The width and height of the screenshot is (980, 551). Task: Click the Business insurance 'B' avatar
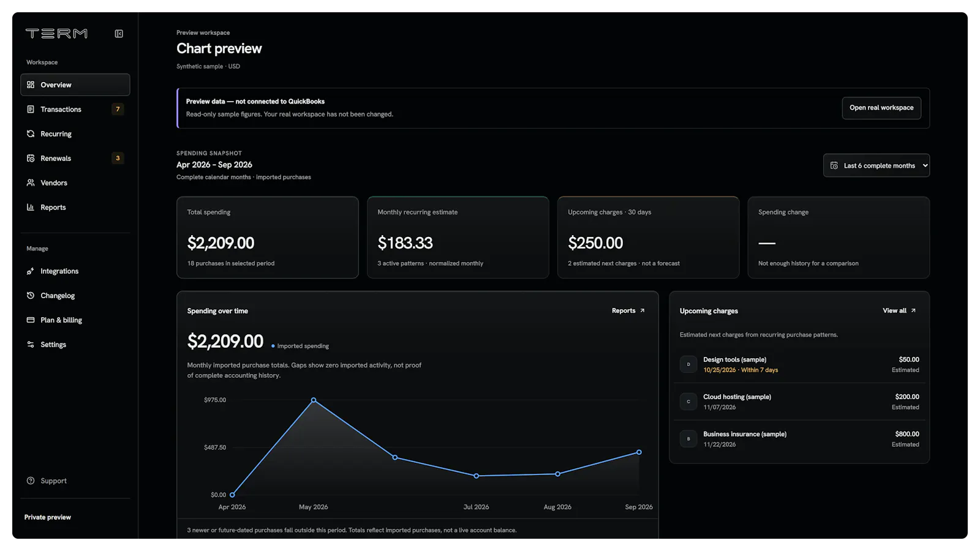(x=688, y=439)
